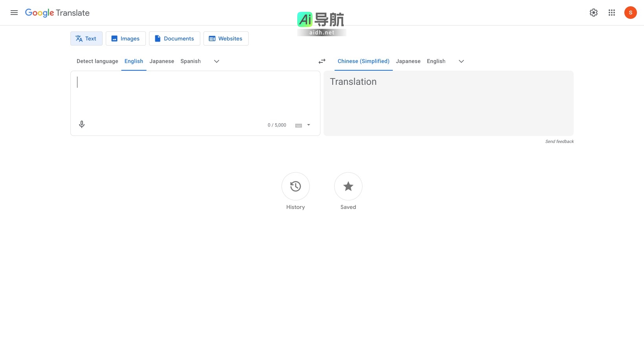
Task: Select Detect language for the source
Action: coord(97,61)
